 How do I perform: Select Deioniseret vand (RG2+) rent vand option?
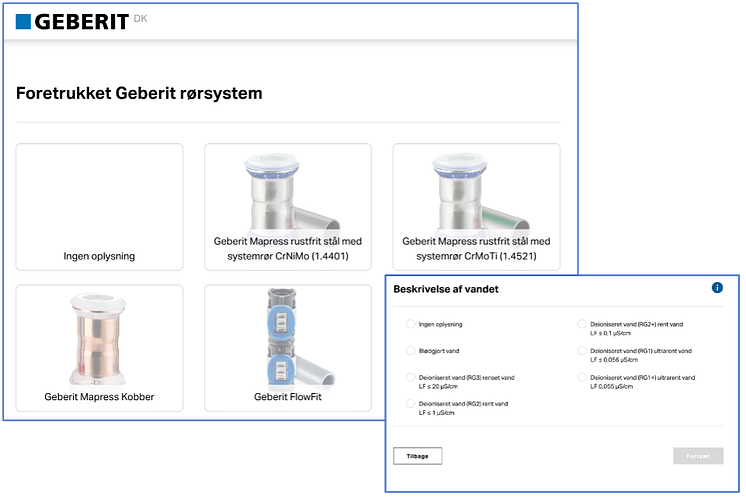pos(581,324)
